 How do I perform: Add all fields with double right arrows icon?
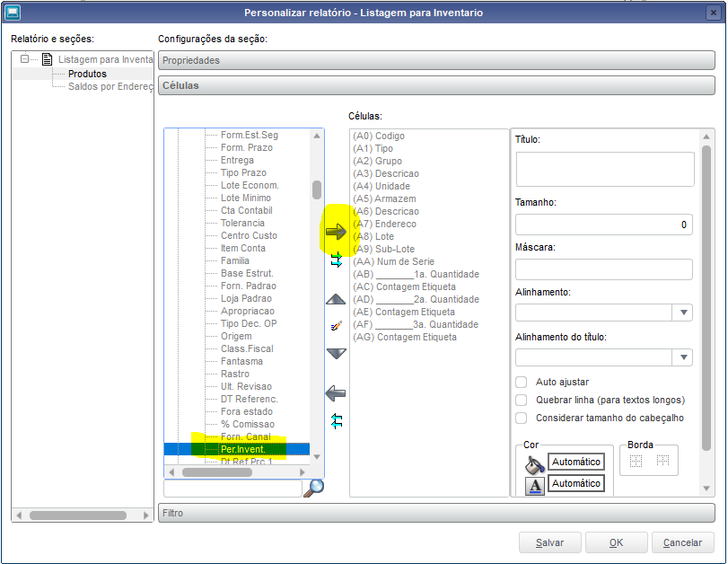pos(336,260)
